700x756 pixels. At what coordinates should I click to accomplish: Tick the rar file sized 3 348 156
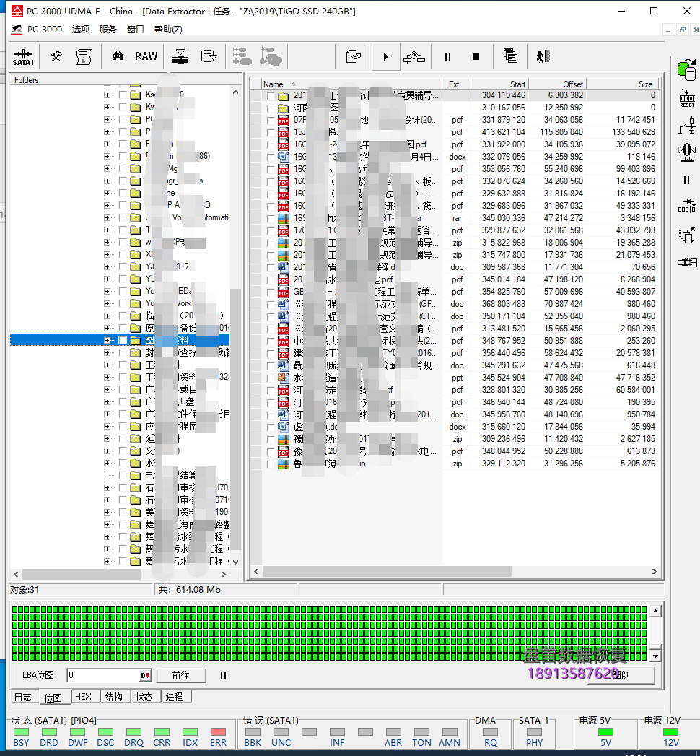(x=271, y=219)
